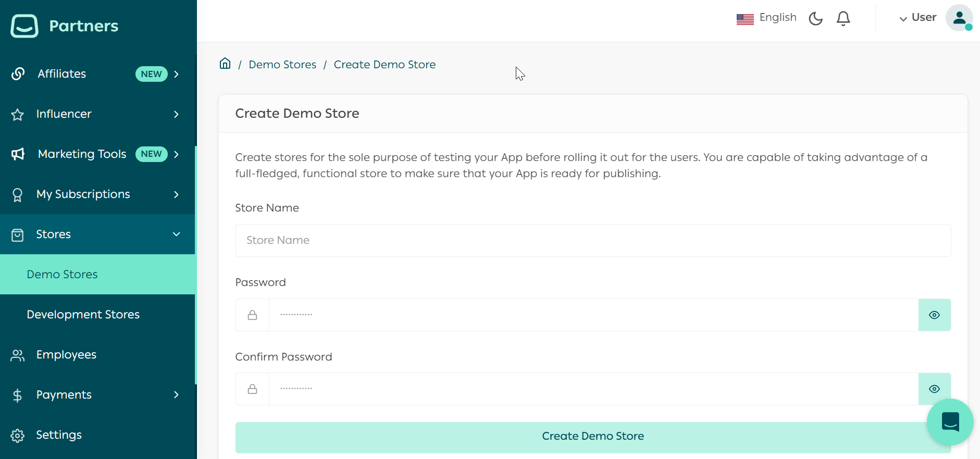Click the NEW badge beside Affiliates
Image resolution: width=980 pixels, height=459 pixels.
[151, 74]
